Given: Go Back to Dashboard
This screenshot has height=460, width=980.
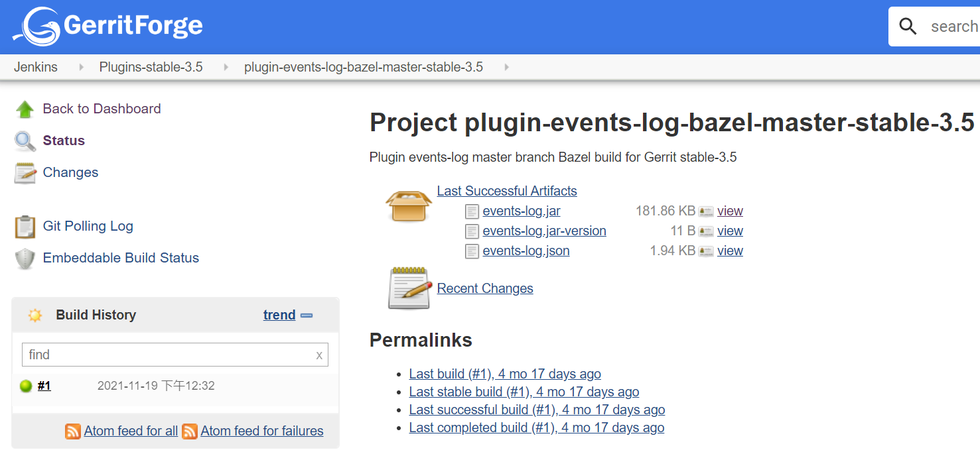Looking at the screenshot, I should (x=102, y=109).
